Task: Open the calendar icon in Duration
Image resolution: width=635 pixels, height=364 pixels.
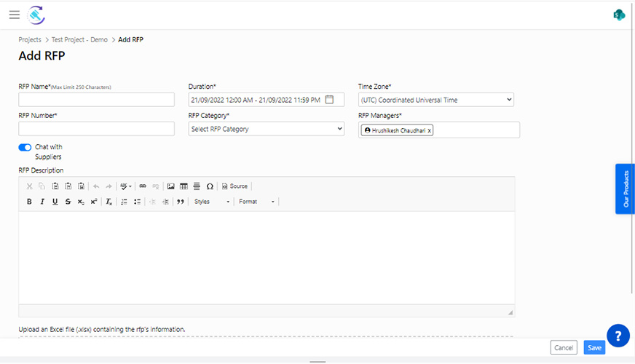Action: pos(330,100)
